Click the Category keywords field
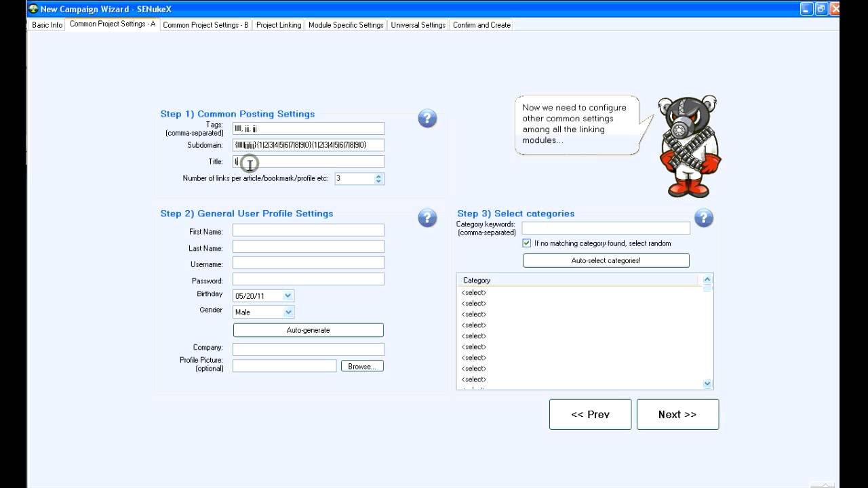Viewport: 868px width, 488px height. coord(606,228)
